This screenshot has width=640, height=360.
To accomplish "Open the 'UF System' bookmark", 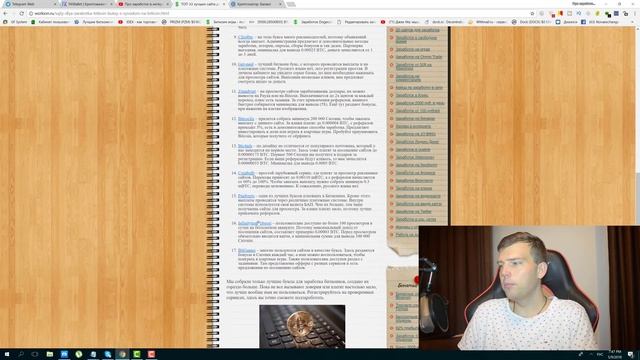I will (16, 22).
